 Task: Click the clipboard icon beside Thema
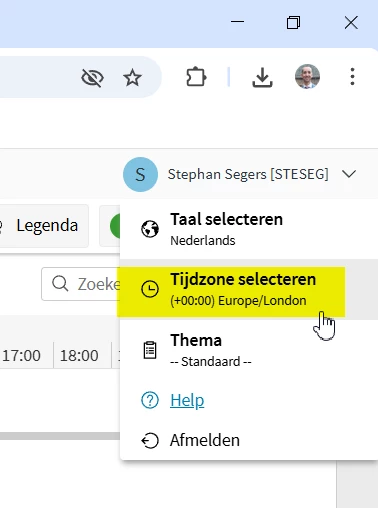[150, 350]
